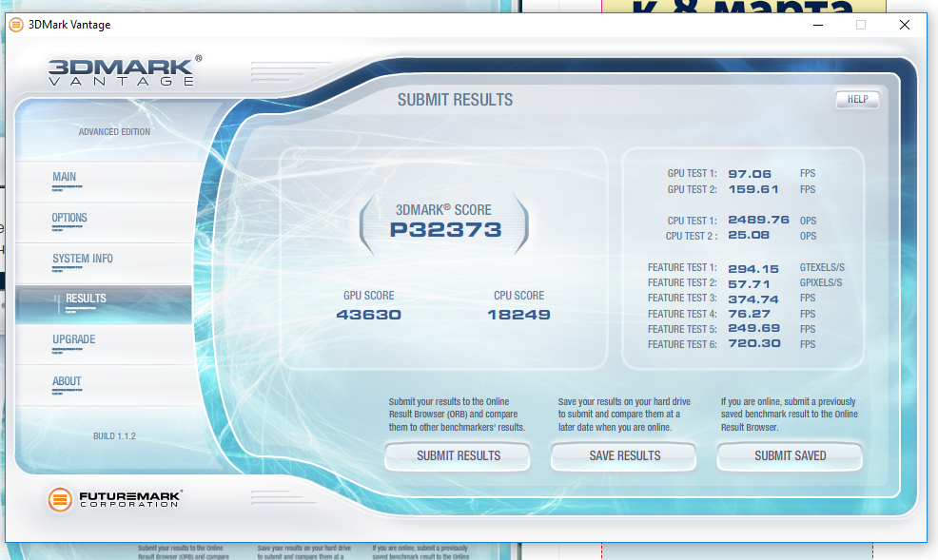Click Feature Test 6 value 720.30
938x560 pixels.
(754, 343)
